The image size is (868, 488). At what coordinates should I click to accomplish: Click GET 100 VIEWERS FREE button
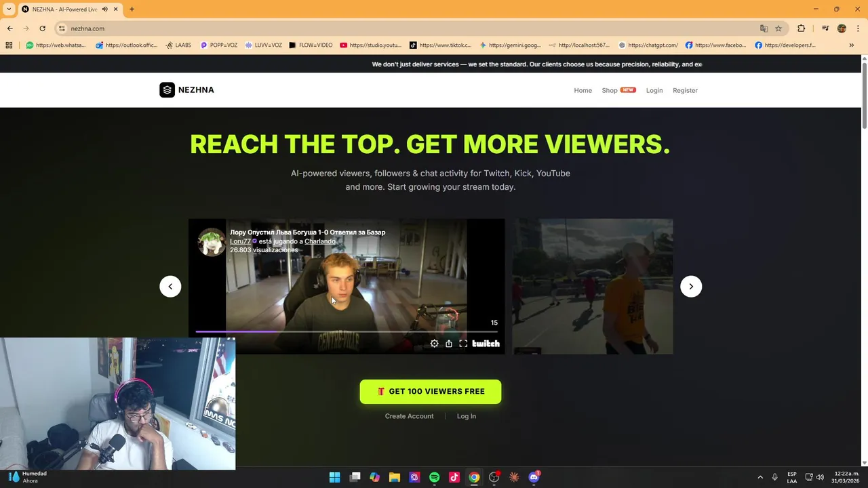[431, 392]
